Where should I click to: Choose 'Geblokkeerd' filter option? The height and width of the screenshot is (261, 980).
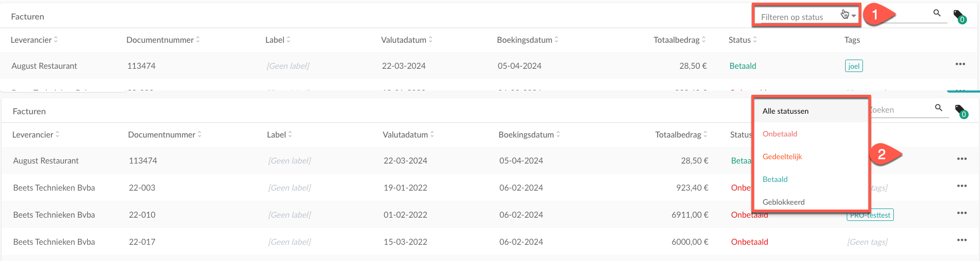(x=783, y=202)
